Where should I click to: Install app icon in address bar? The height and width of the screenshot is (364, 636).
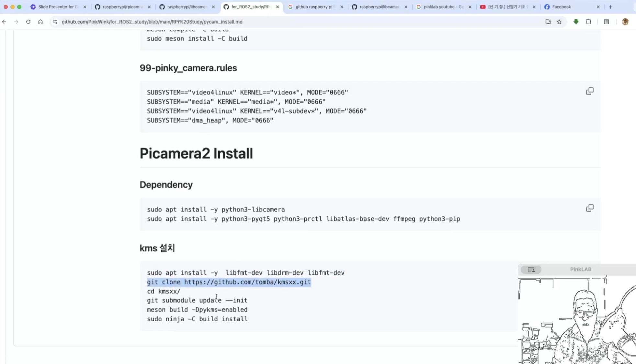coord(548,22)
